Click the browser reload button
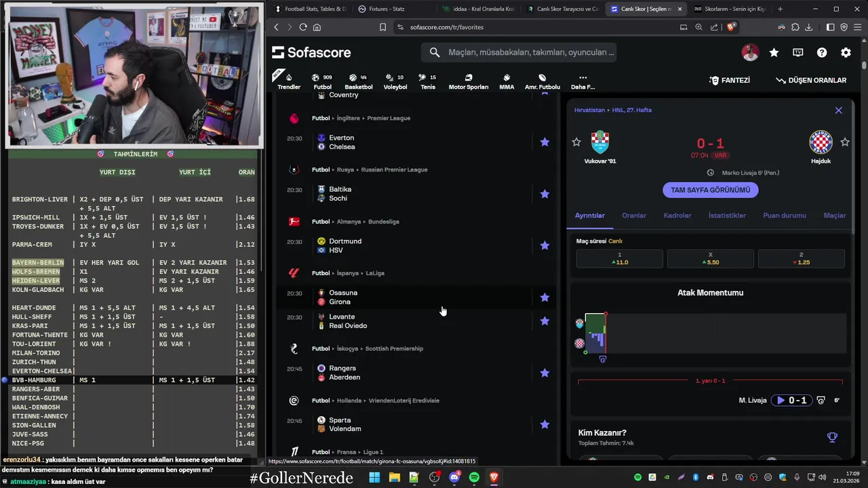The image size is (868, 488). click(x=302, y=27)
